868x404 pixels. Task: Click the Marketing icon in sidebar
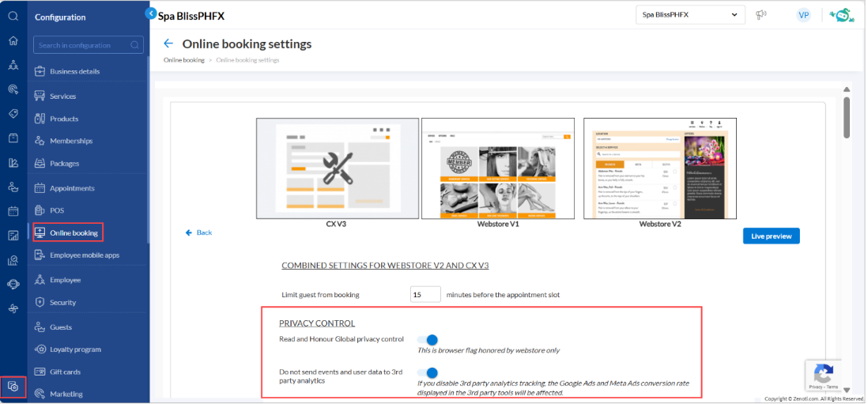40,394
